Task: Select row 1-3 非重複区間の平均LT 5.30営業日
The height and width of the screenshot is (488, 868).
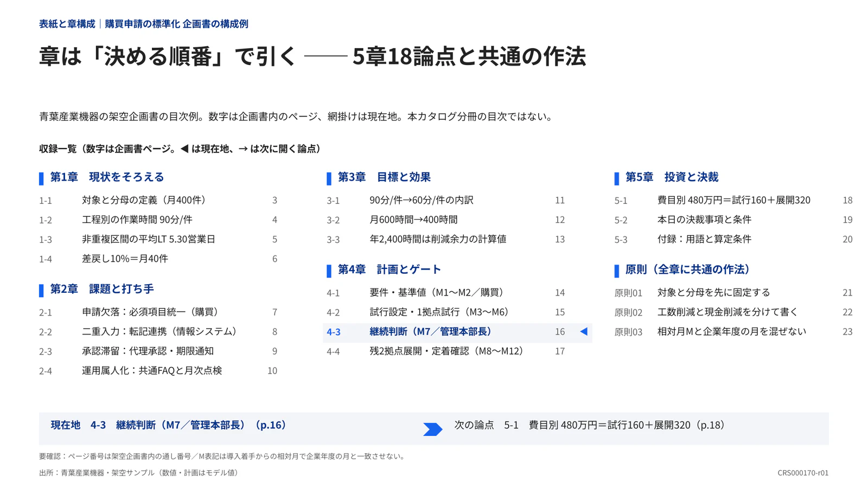Action: click(x=158, y=239)
